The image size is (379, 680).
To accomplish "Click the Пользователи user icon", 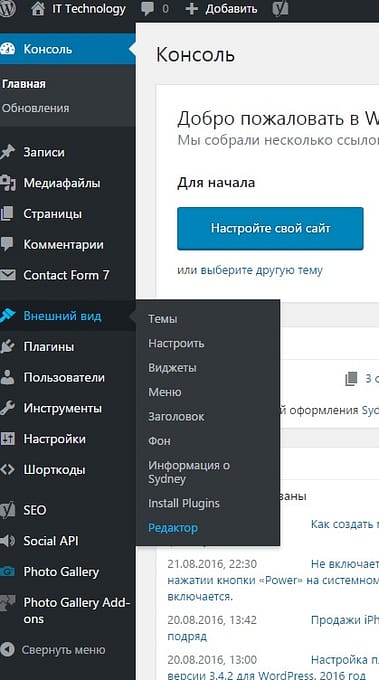I will tap(7, 377).
